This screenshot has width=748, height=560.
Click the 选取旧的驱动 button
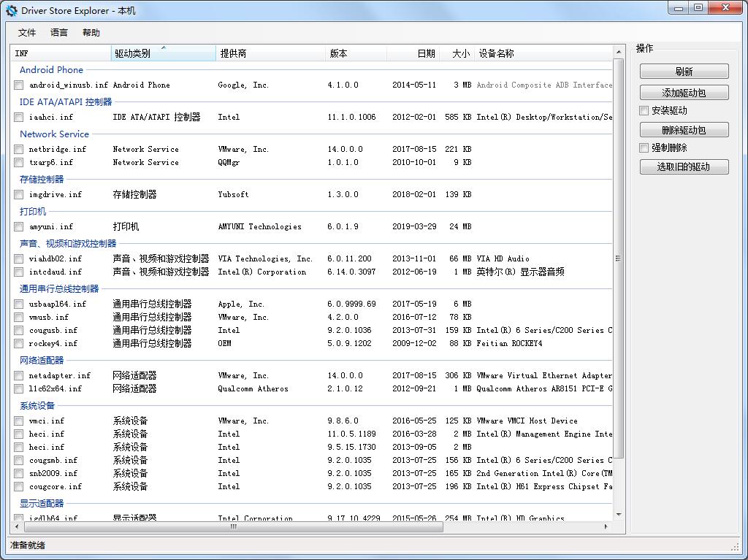[x=684, y=166]
